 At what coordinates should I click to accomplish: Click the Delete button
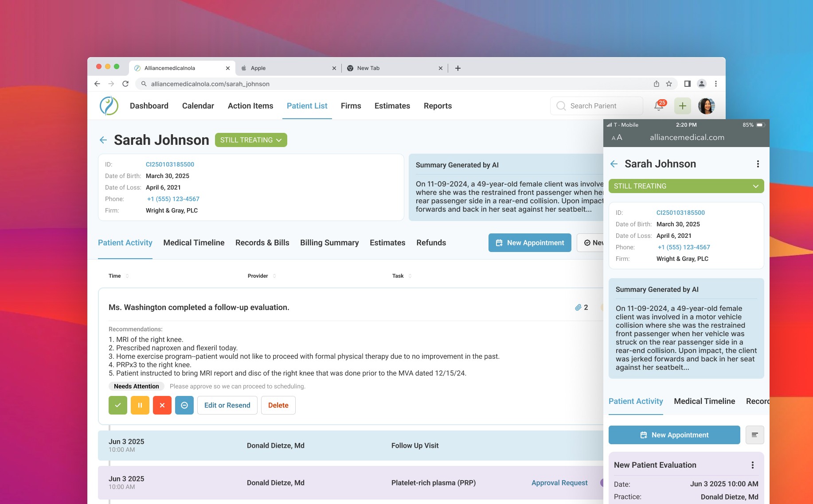pyautogui.click(x=278, y=405)
